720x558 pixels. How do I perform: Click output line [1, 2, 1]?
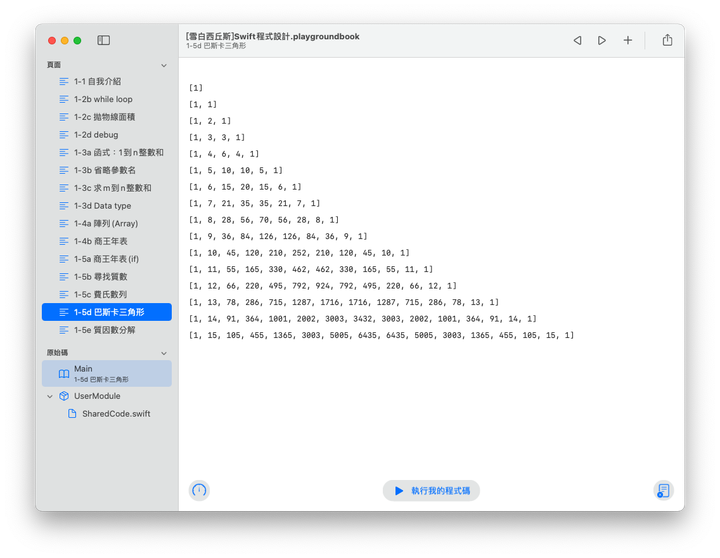tap(210, 121)
